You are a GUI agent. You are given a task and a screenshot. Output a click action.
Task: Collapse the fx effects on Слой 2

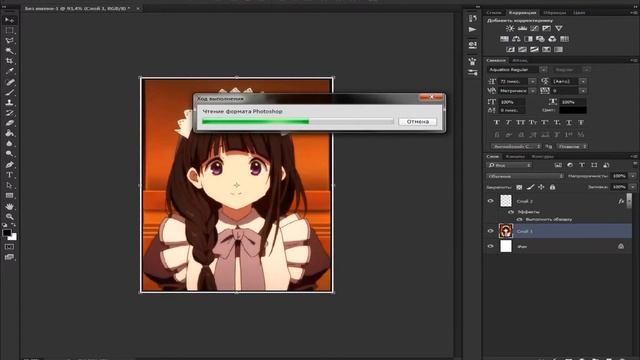pyautogui.click(x=628, y=201)
